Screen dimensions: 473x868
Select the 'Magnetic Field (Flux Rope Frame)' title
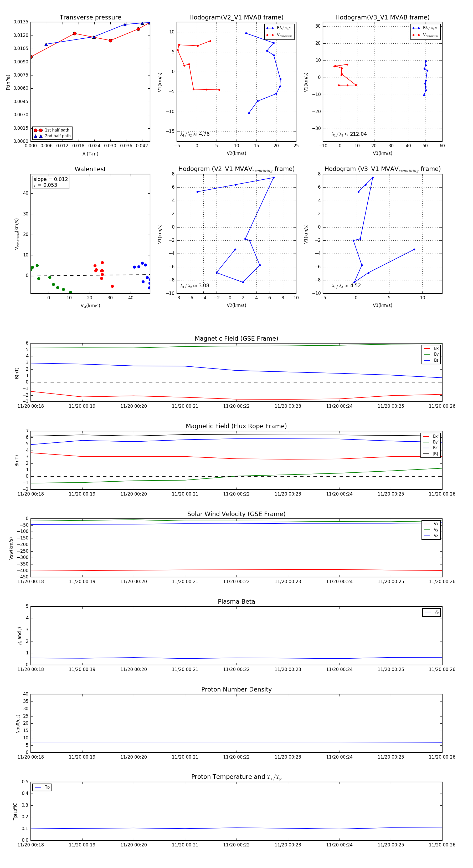236,426
